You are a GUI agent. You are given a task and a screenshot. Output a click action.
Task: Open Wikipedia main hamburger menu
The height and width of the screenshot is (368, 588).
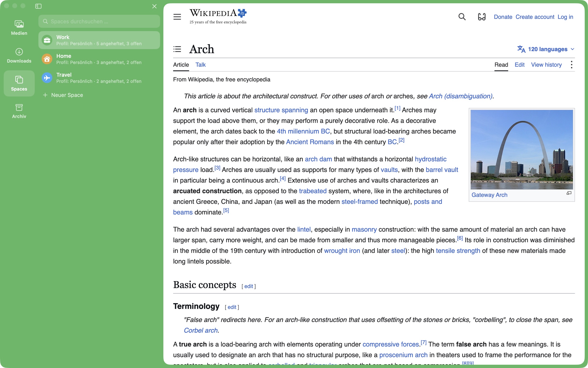point(177,17)
